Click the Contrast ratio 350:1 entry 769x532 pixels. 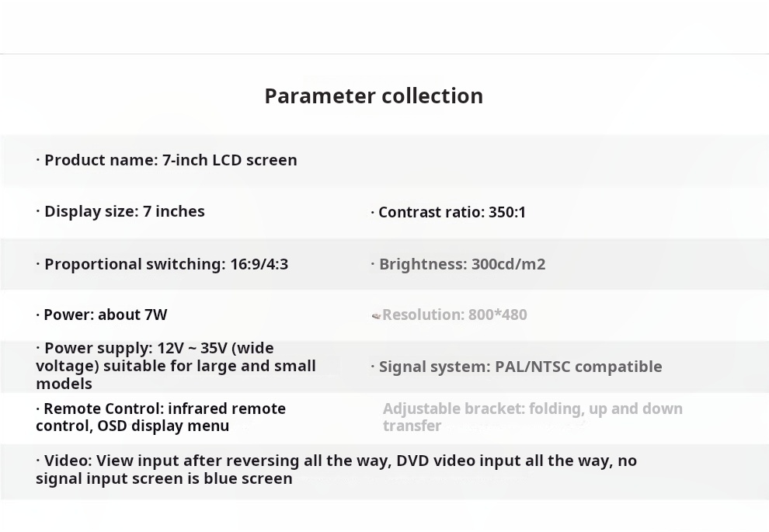click(448, 212)
